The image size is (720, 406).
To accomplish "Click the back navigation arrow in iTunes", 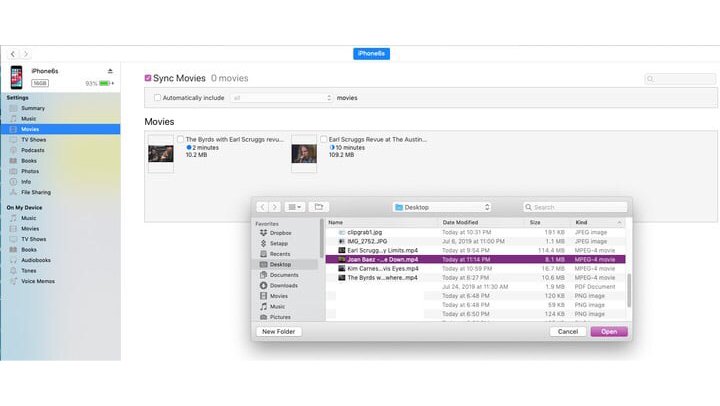I will click(x=13, y=54).
